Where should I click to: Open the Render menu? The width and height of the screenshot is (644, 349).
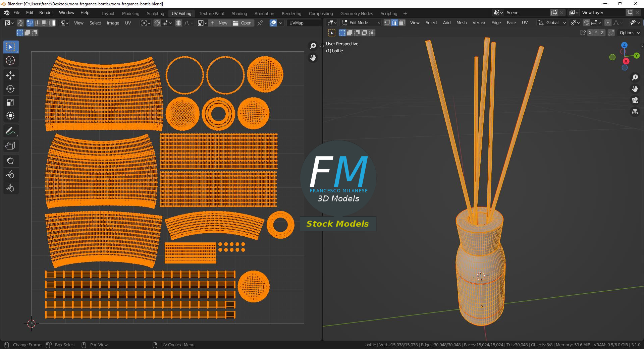pyautogui.click(x=46, y=13)
